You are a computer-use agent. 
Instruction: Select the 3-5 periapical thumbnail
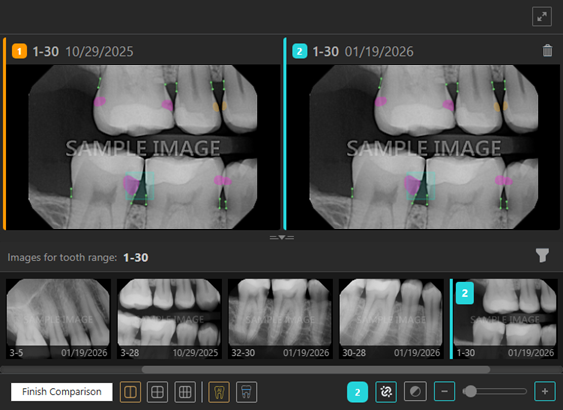coord(58,319)
